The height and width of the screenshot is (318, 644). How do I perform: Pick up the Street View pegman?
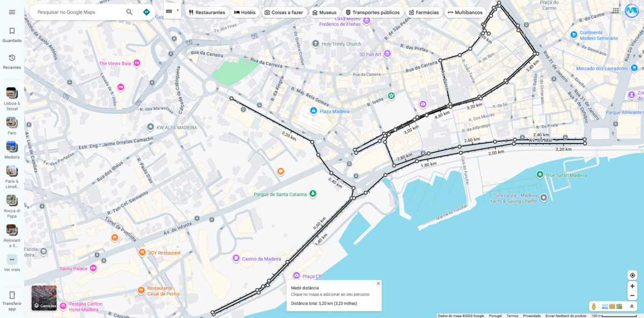point(594,306)
